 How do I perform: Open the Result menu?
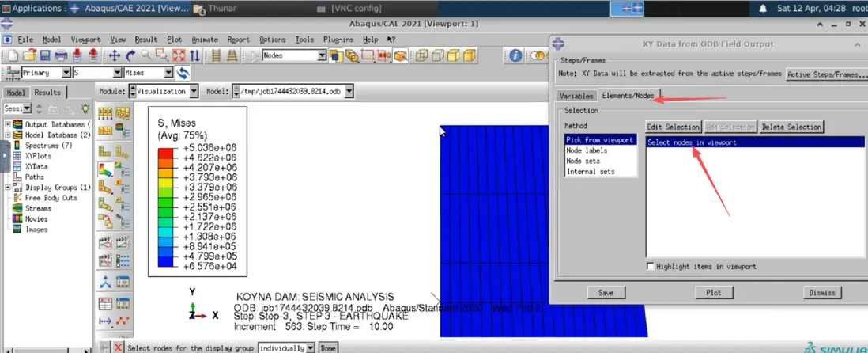pos(146,40)
